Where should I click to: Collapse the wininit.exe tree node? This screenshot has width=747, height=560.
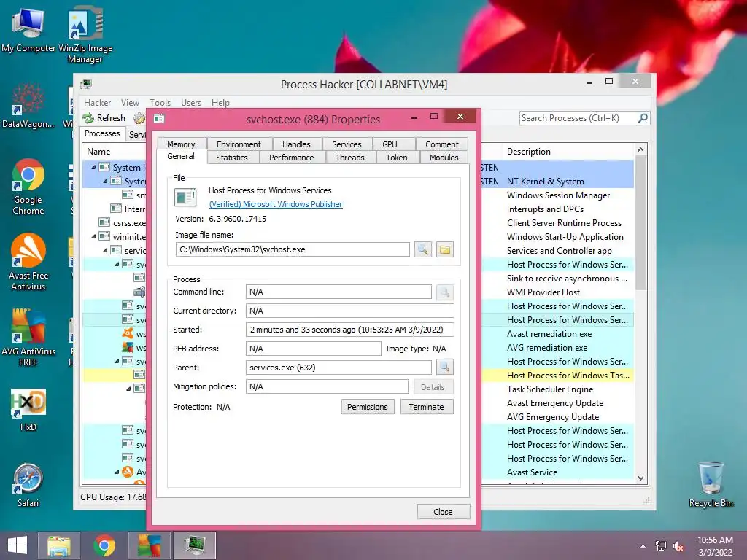[93, 236]
